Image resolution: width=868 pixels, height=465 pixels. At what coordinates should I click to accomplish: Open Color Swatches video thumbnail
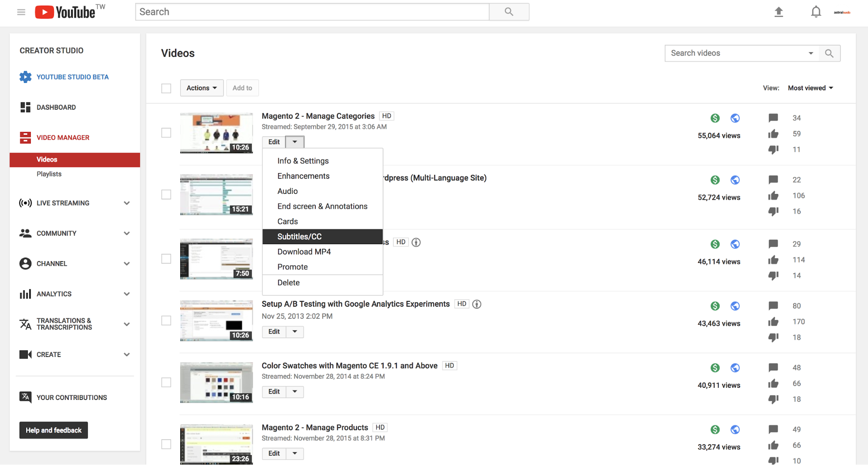[216, 382]
